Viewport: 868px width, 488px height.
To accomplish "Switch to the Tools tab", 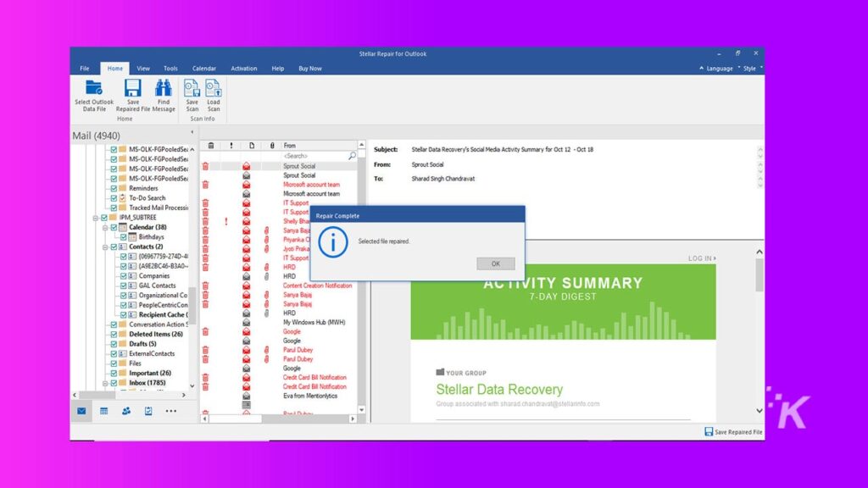I will (170, 69).
